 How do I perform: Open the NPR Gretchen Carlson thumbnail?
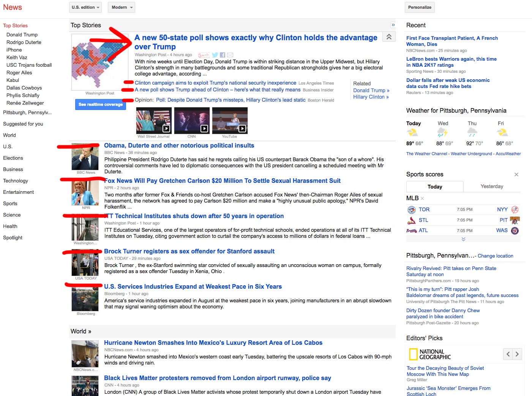85,192
